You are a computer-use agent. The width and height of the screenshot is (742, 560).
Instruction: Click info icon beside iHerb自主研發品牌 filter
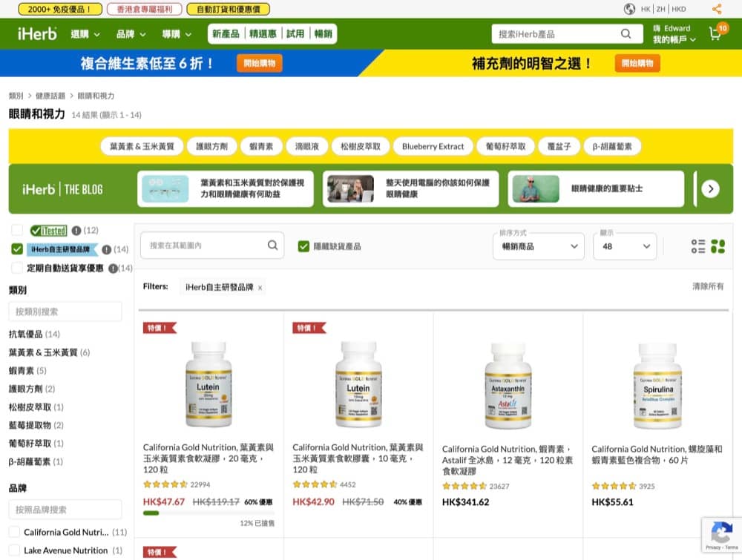(106, 249)
